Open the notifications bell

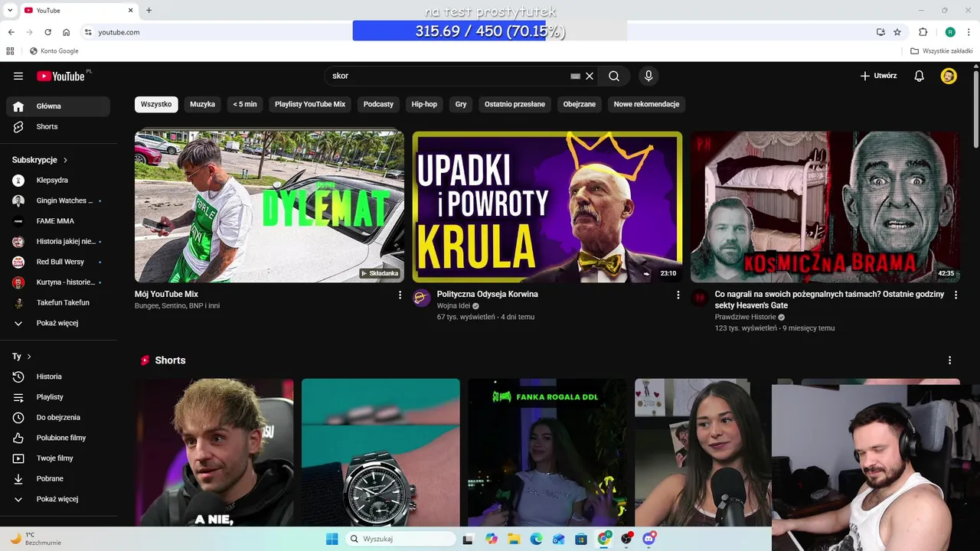click(920, 76)
